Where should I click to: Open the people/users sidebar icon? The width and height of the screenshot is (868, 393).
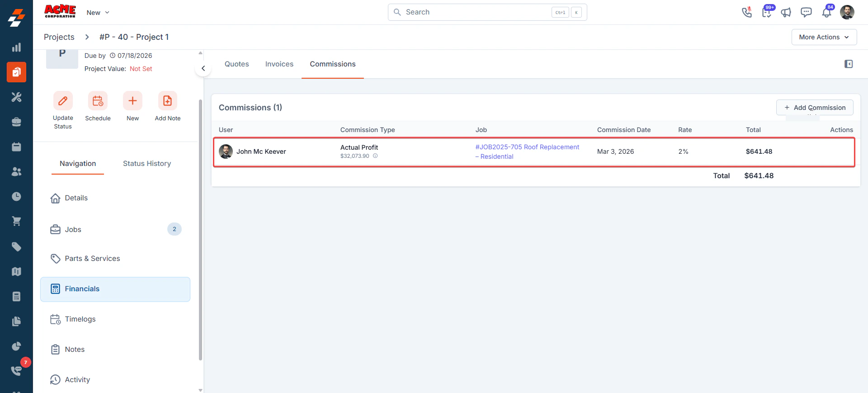(x=16, y=172)
